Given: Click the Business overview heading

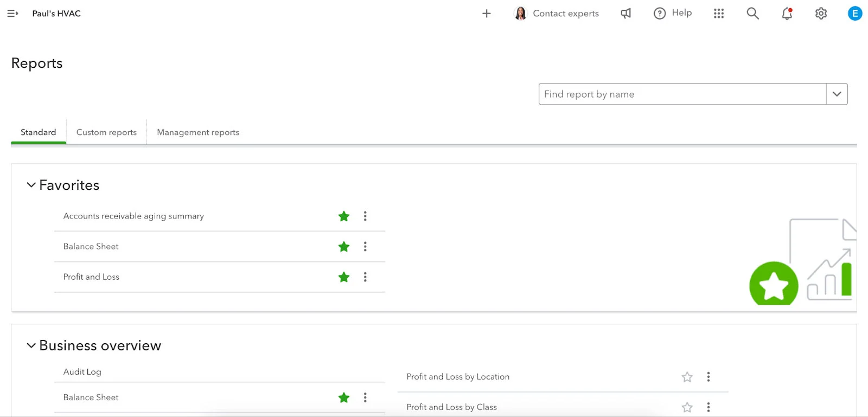Looking at the screenshot, I should [x=100, y=345].
